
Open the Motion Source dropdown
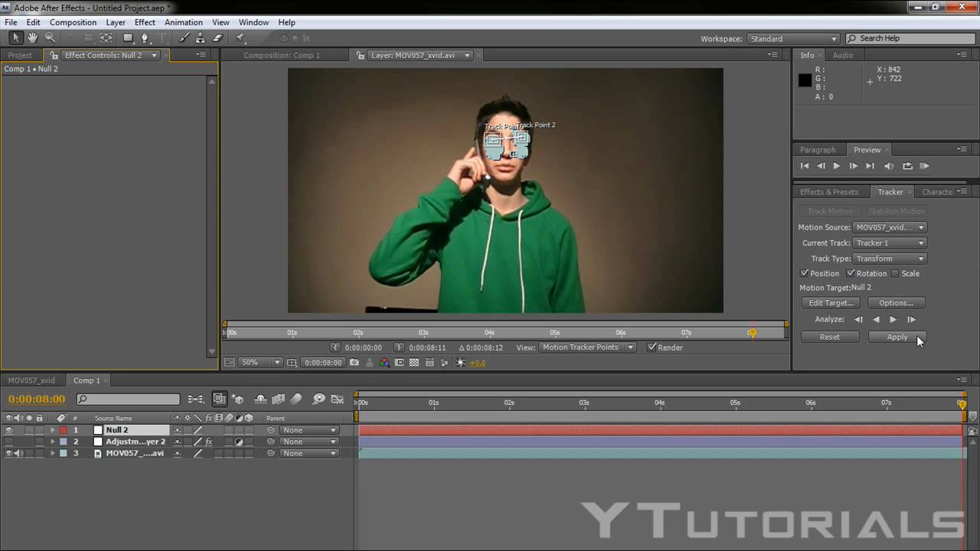890,227
